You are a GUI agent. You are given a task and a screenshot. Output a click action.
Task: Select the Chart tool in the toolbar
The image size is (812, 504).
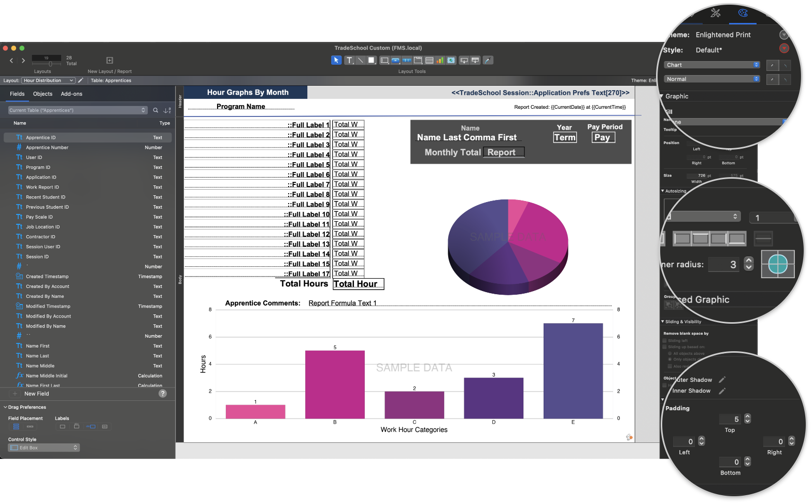click(x=439, y=60)
